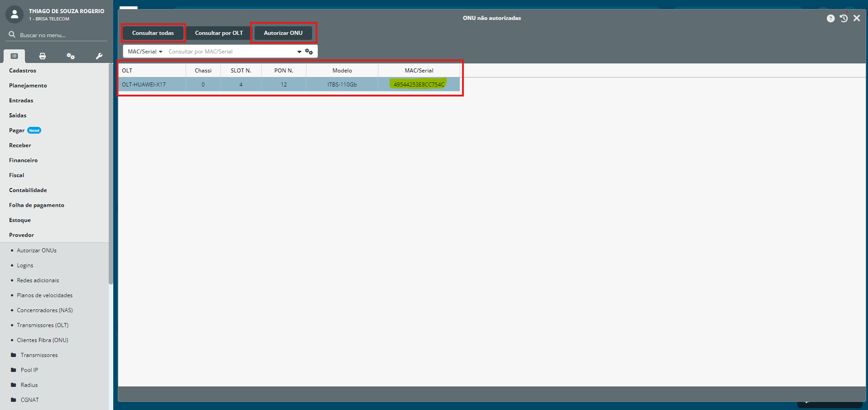
Task: Open the Transmissores folder
Action: pyautogui.click(x=39, y=355)
